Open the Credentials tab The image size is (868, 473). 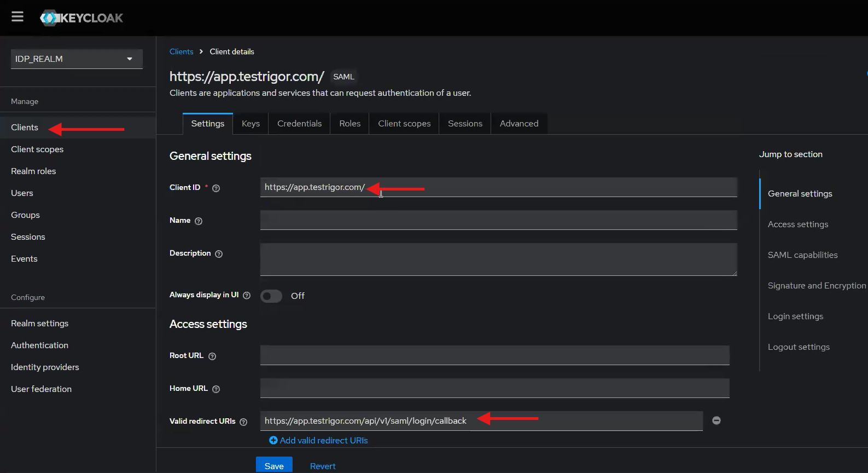click(299, 124)
